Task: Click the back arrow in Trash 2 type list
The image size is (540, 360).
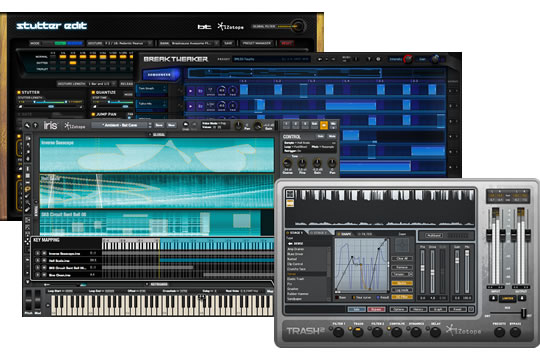Action: 290,243
